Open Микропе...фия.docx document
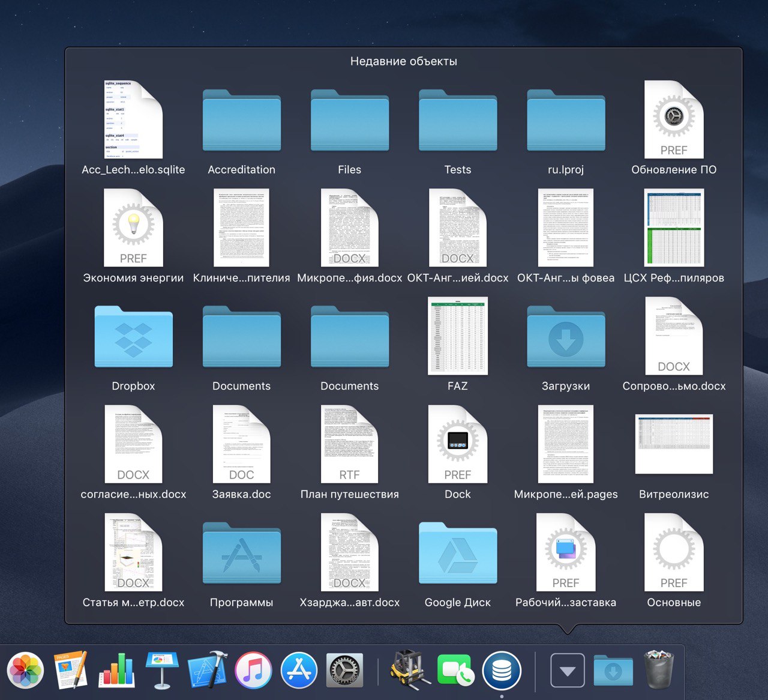This screenshot has width=768, height=700. [x=349, y=228]
